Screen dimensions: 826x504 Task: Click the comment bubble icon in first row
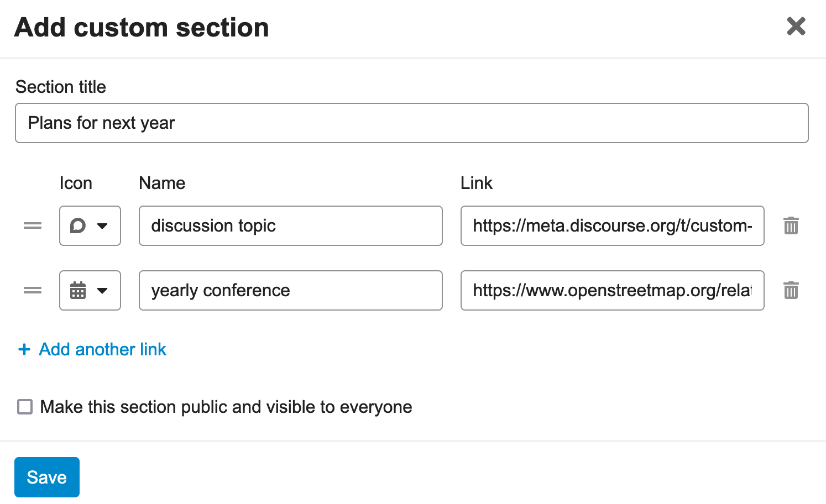tap(78, 225)
